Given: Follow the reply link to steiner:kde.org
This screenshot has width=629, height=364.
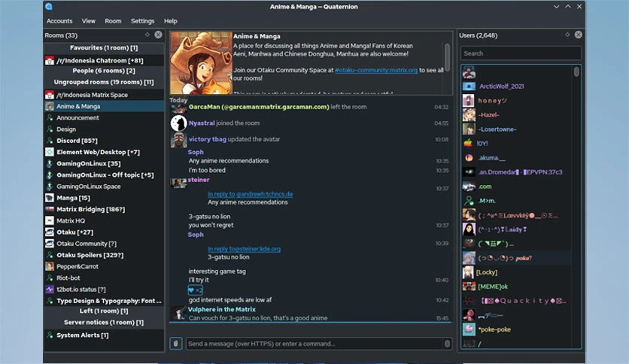Looking at the screenshot, I should [244, 249].
